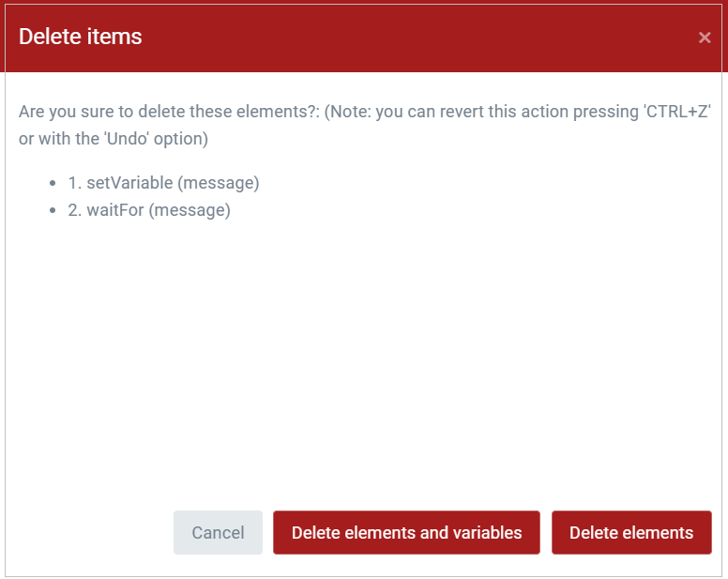Click the word 'Note' in the message

pyautogui.click(x=354, y=111)
